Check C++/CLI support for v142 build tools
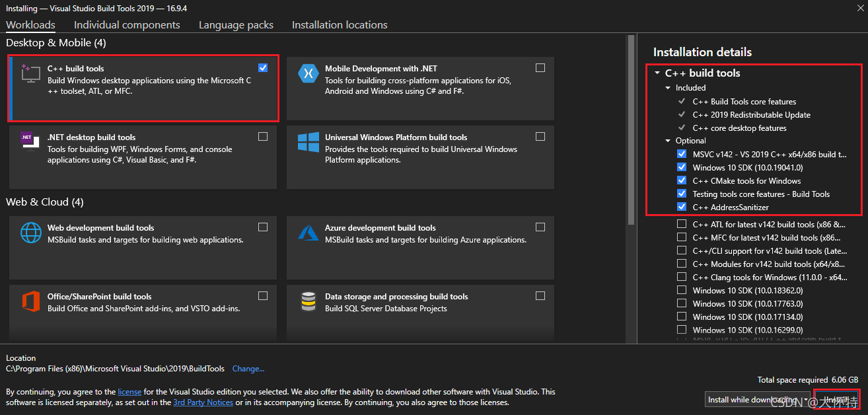 682,250
